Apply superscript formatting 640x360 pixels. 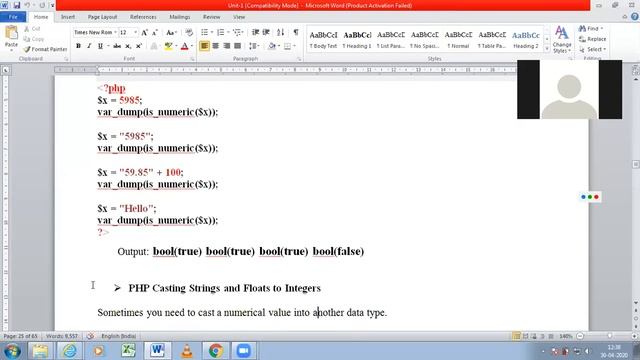coord(139,46)
